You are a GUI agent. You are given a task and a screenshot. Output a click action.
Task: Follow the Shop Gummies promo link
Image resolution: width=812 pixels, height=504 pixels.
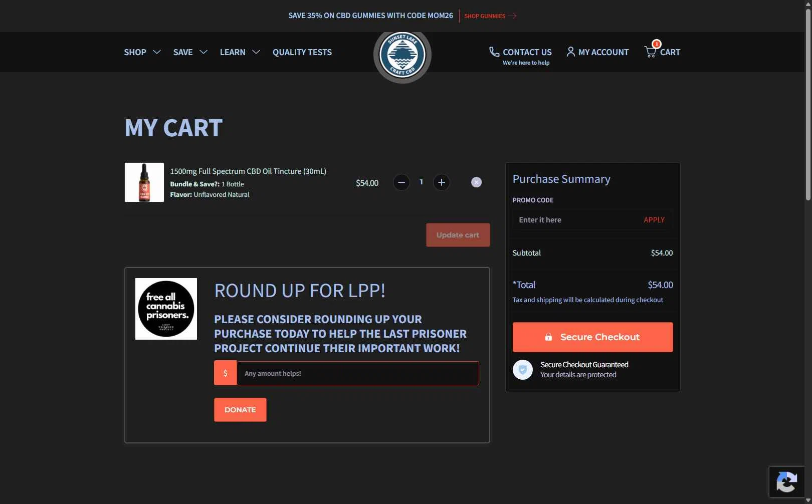[x=485, y=16]
